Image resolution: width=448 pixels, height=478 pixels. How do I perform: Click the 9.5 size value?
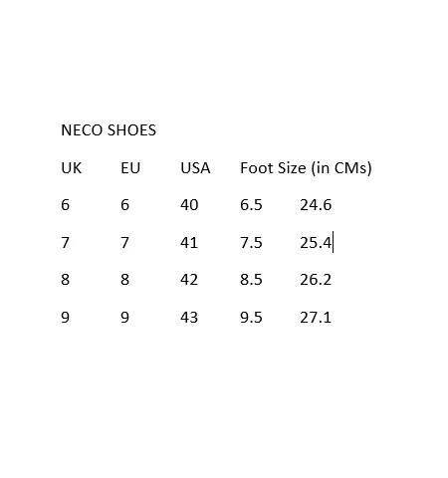251,318
